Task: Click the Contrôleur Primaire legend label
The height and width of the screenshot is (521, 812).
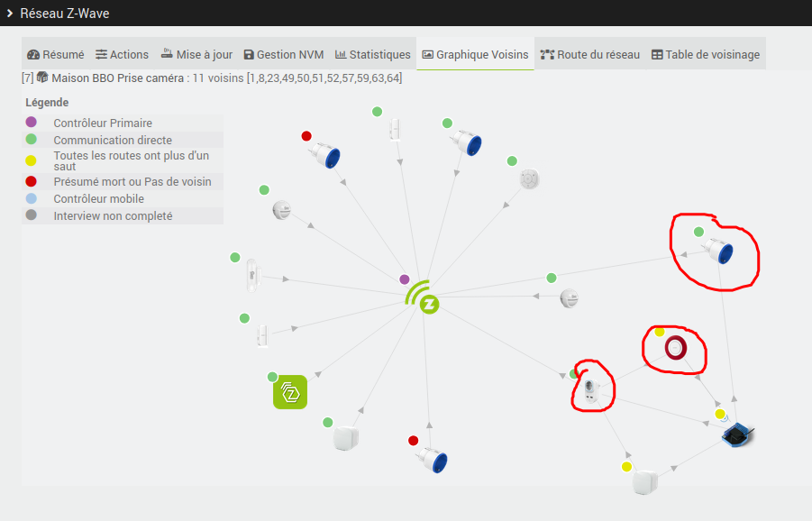Action: [x=103, y=123]
